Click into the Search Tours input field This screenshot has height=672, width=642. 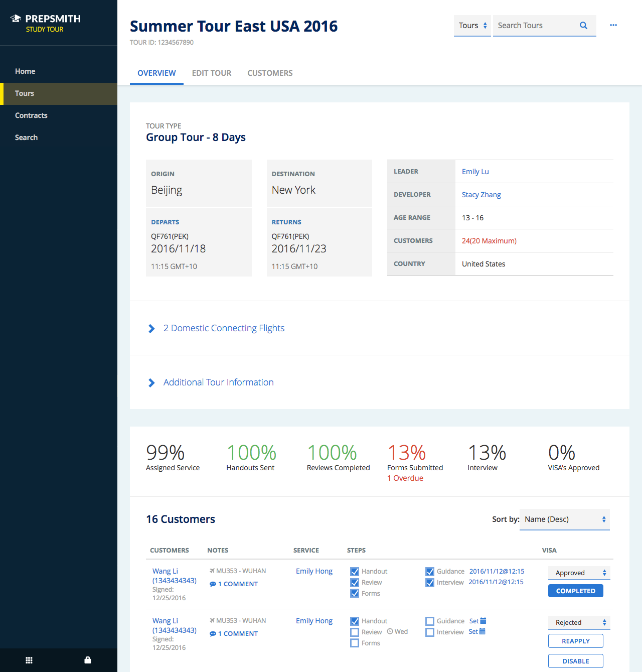coord(535,26)
